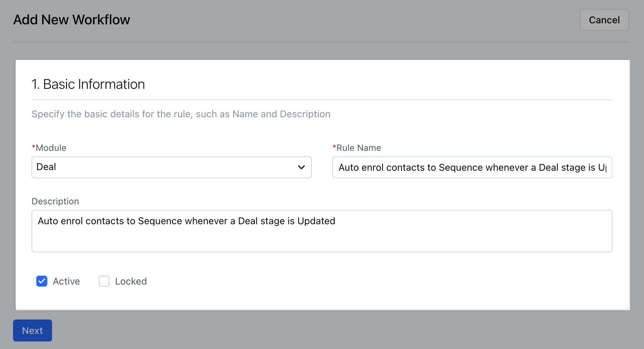Click the chevron arrow in Module field
This screenshot has height=349, width=644.
click(x=301, y=167)
